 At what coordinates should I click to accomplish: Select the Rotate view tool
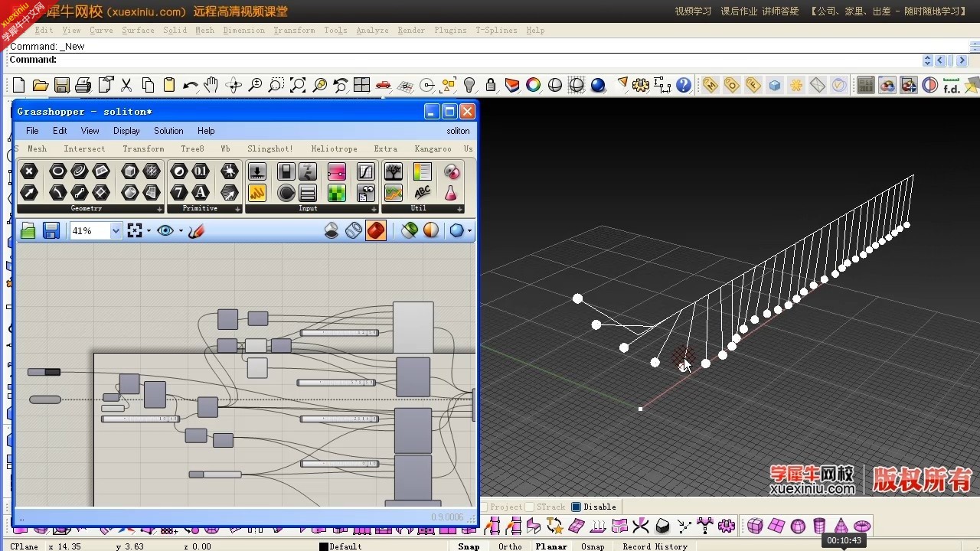click(x=234, y=85)
